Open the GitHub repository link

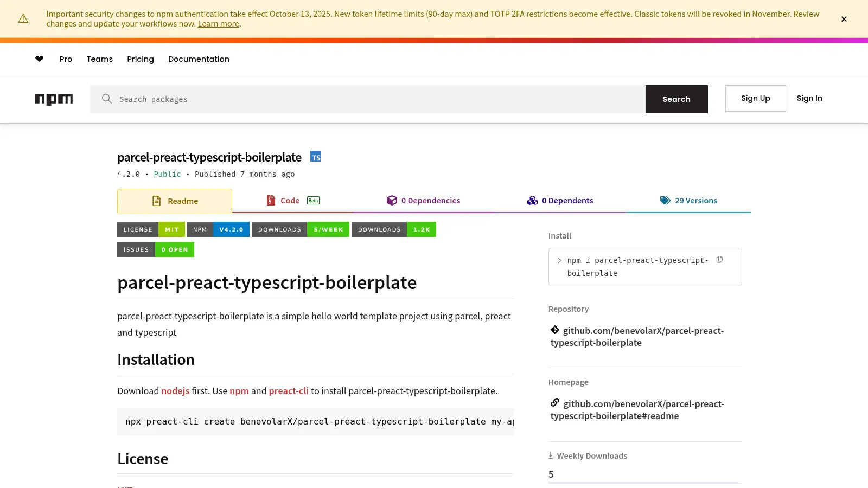637,337
